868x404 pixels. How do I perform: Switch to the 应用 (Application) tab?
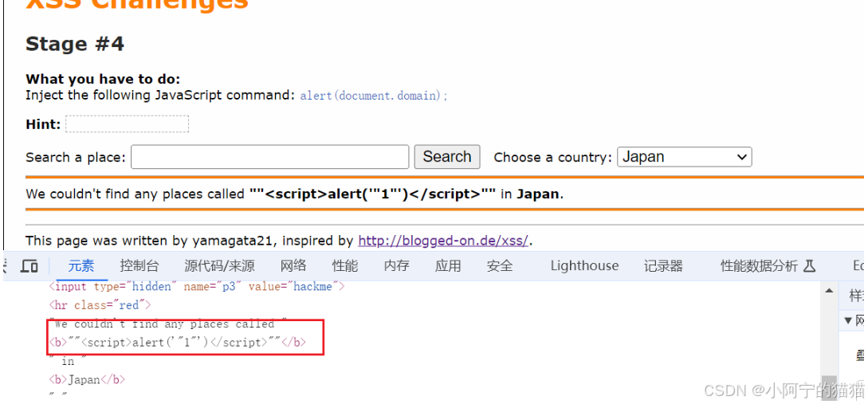coord(448,266)
